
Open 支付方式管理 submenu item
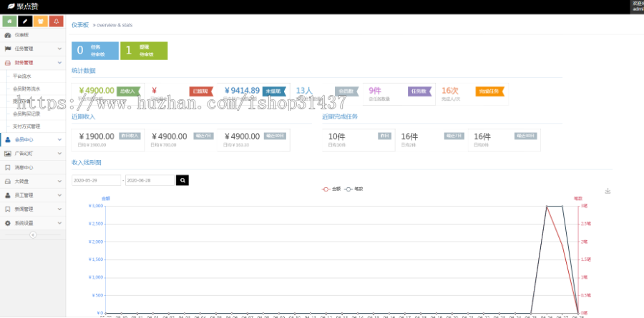(x=26, y=126)
